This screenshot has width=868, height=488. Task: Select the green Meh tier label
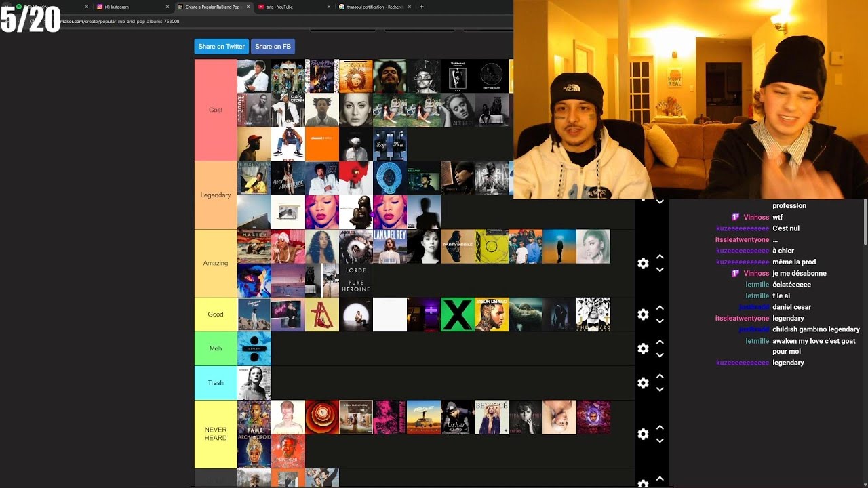(216, 348)
